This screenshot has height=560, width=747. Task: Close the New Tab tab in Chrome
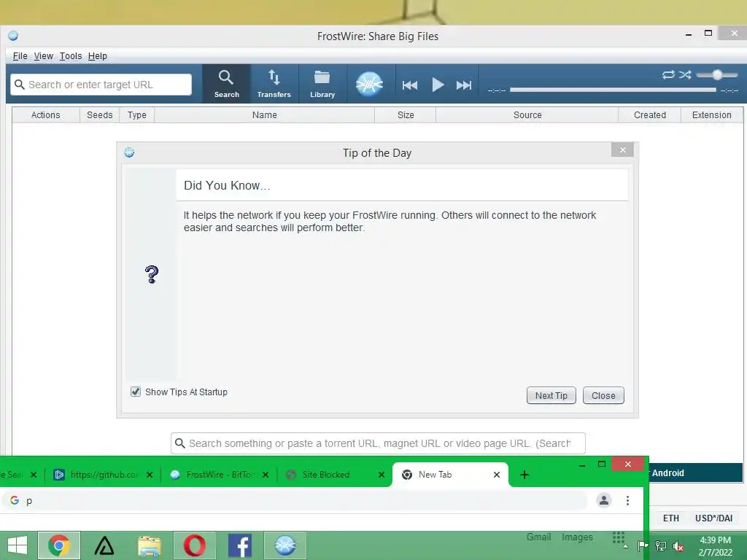tap(496, 474)
